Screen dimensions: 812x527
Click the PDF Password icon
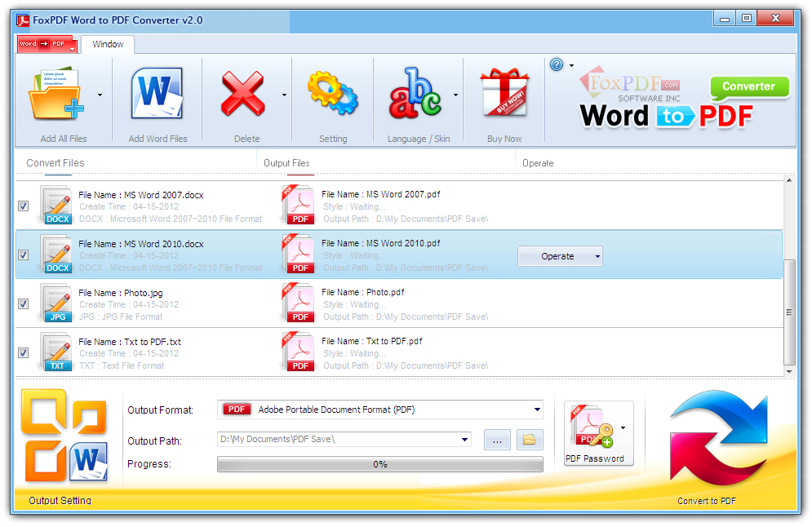(594, 427)
